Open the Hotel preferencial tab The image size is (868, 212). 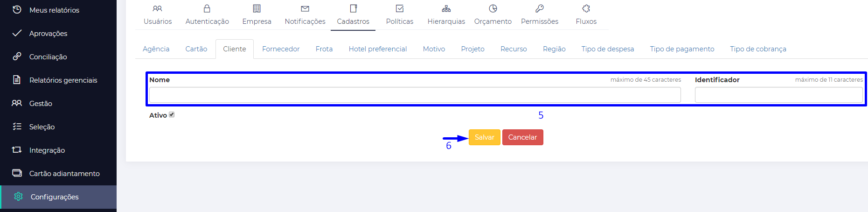click(378, 49)
